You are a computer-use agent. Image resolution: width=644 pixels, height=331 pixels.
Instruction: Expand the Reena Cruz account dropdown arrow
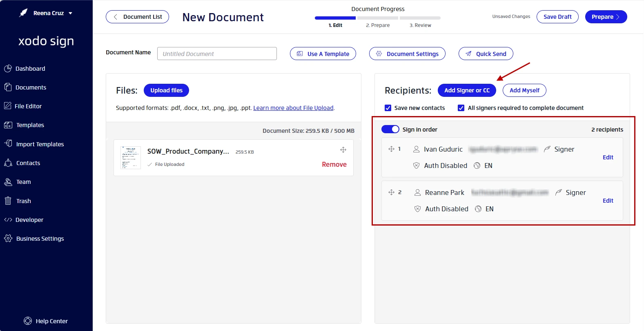click(70, 13)
